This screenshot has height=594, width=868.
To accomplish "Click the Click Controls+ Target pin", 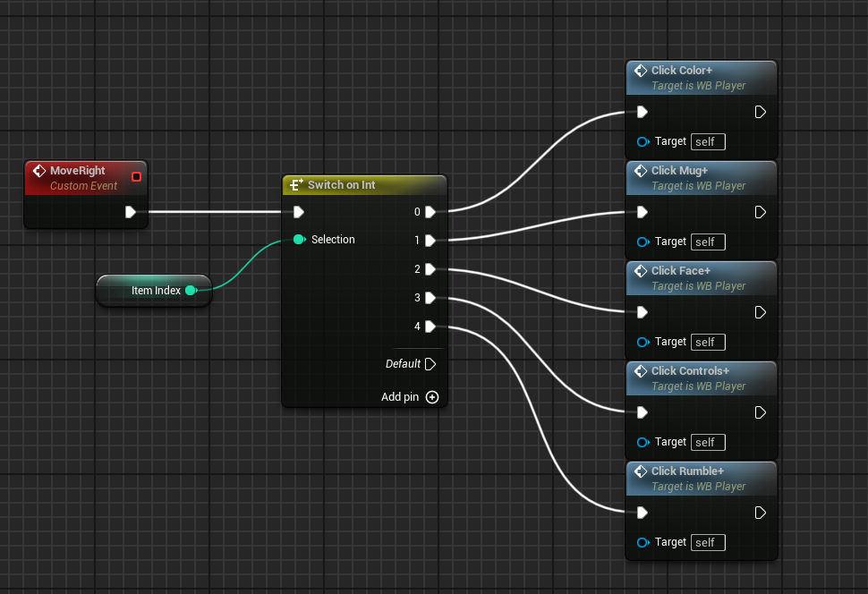I will 642,442.
